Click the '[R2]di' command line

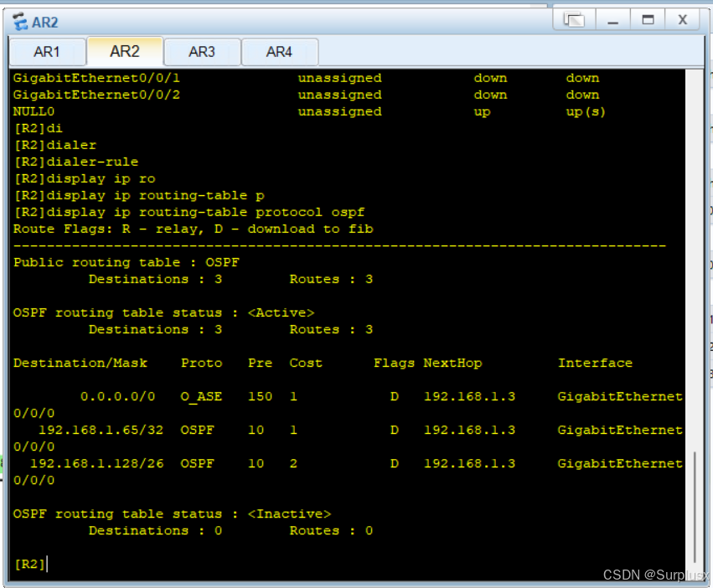pyautogui.click(x=39, y=129)
